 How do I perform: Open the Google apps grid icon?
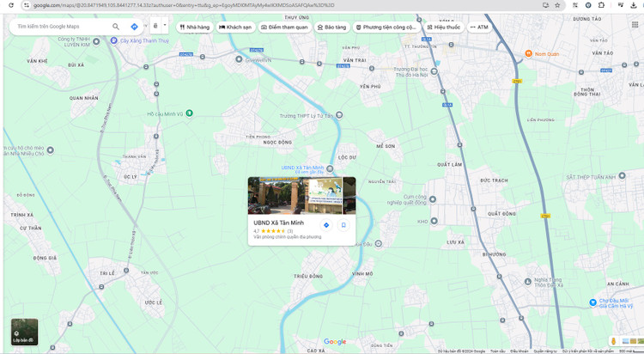(635, 25)
